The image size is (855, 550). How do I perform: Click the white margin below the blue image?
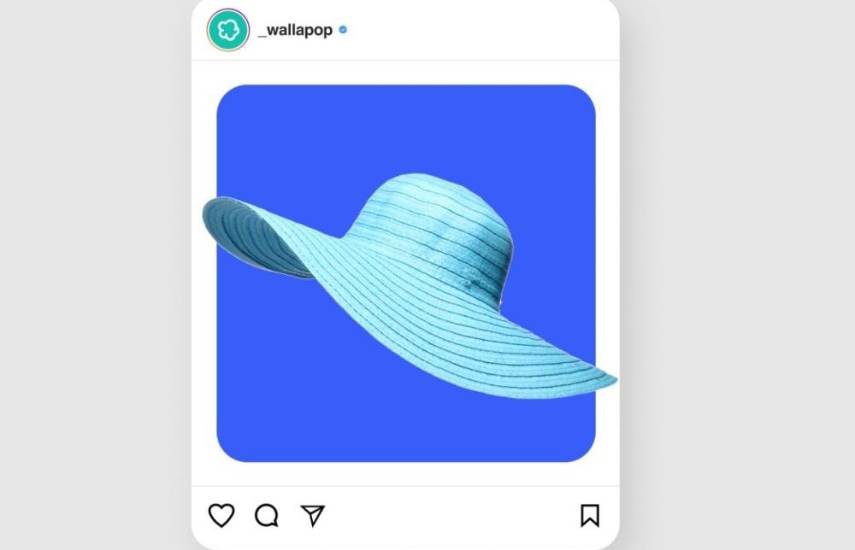coord(406,474)
